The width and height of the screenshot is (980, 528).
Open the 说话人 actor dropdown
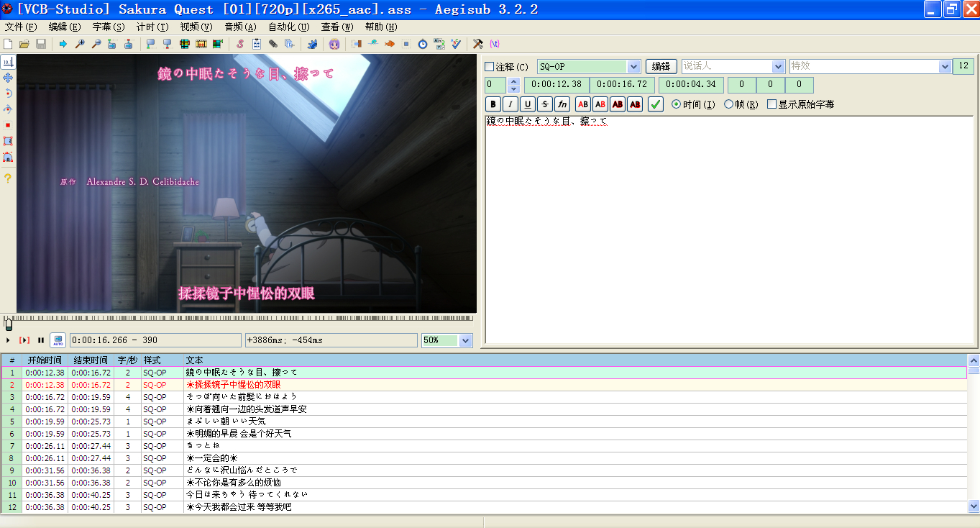(x=778, y=66)
